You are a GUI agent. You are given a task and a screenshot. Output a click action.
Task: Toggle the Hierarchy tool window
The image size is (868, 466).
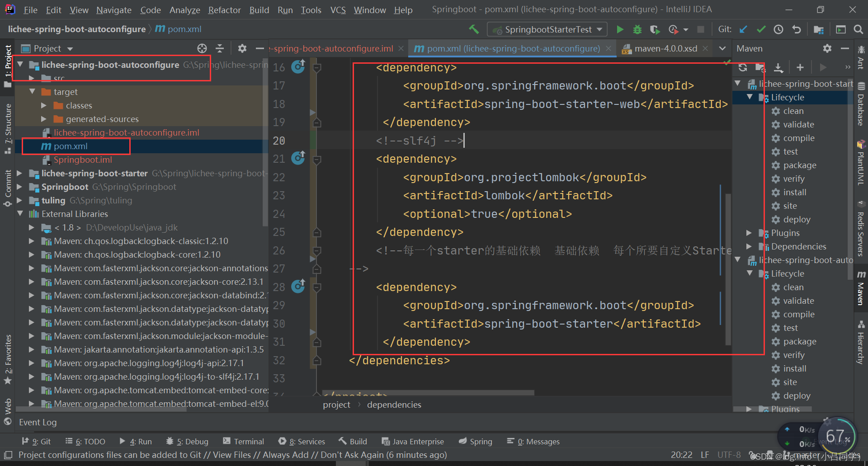point(861,343)
